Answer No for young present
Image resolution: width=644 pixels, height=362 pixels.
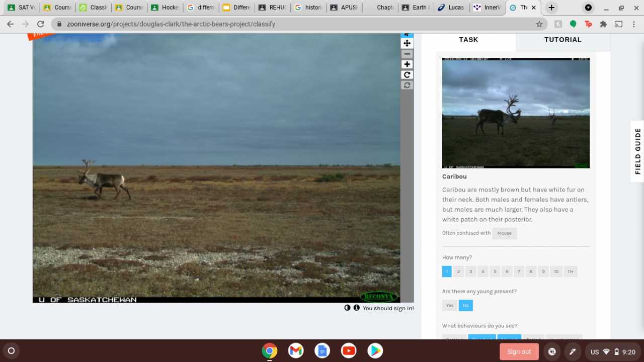point(466,305)
